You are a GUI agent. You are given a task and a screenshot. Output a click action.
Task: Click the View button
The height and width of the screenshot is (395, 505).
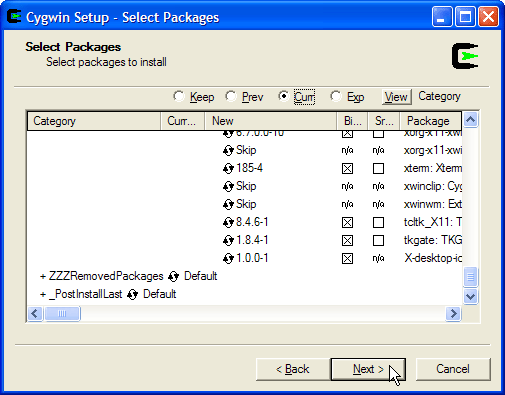[x=396, y=97]
